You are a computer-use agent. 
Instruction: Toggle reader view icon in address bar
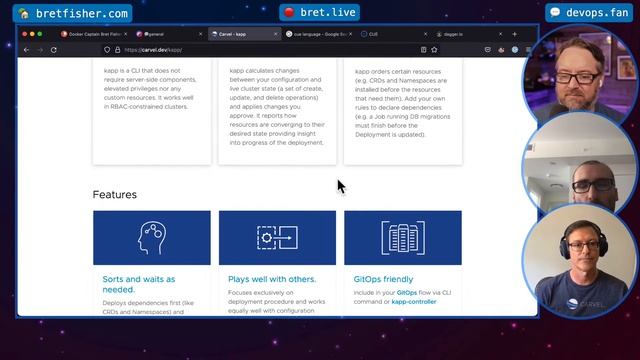pos(423,50)
